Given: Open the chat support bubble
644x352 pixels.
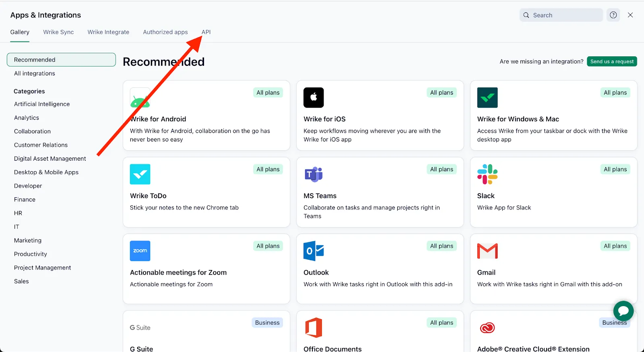Looking at the screenshot, I should point(623,311).
